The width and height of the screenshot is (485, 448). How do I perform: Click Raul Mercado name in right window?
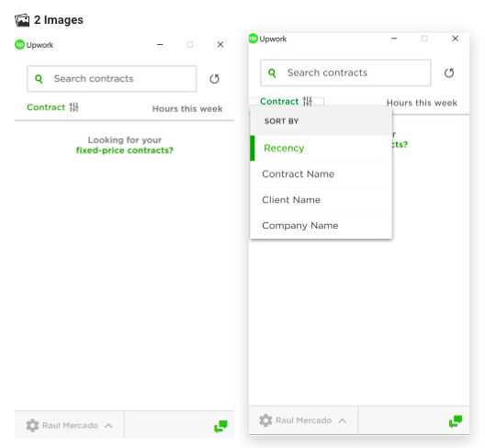coord(304,420)
